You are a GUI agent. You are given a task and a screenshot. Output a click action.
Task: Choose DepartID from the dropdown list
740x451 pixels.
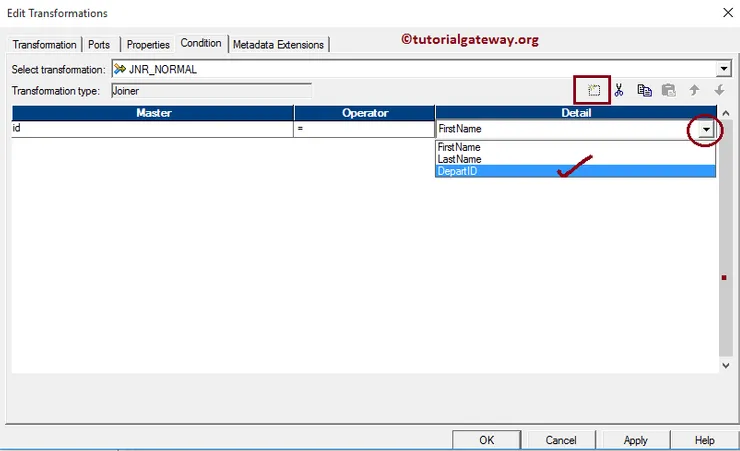tap(459, 171)
